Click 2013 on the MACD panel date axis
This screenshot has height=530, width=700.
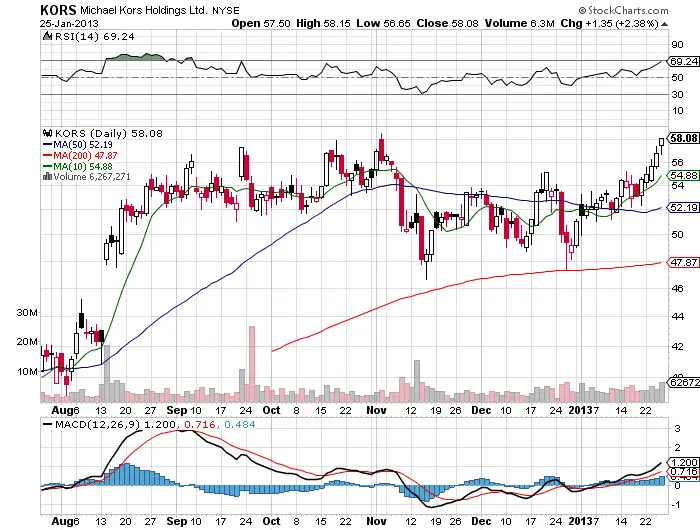(580, 521)
